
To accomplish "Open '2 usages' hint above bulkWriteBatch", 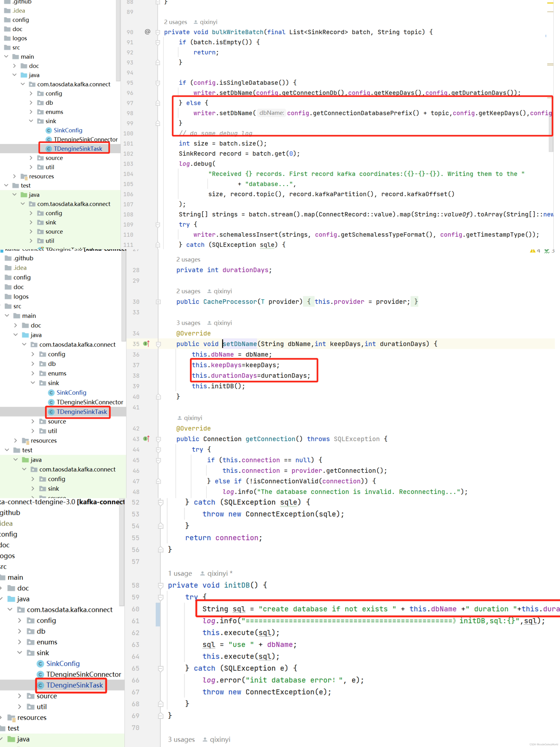I will click(x=175, y=22).
